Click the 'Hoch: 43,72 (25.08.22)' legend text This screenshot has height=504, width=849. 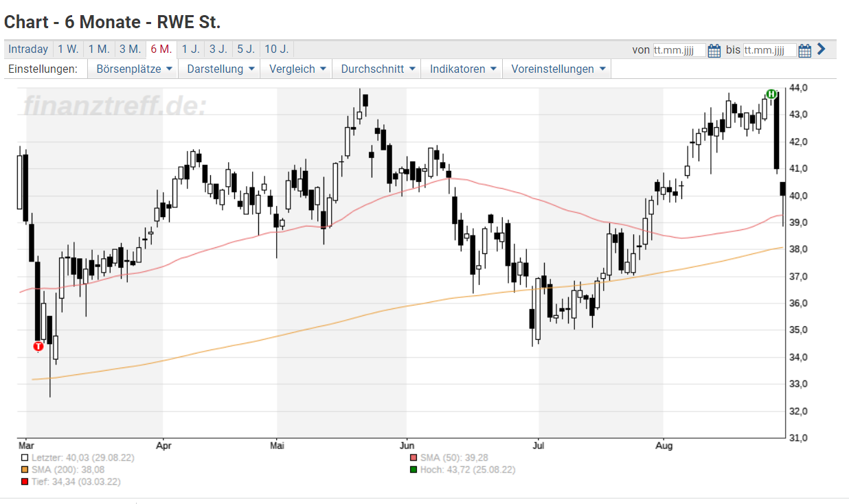(468, 470)
